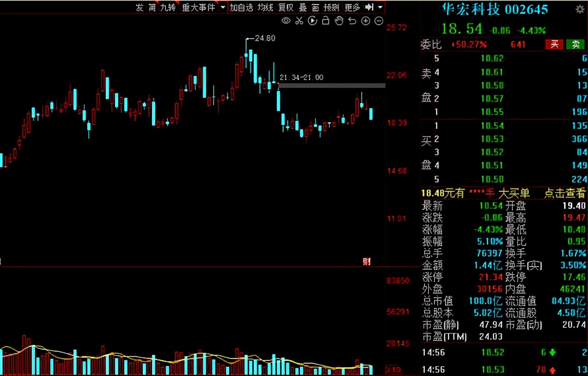Click the 金额 value 1.44亿
The image size is (588, 376).
point(488,265)
